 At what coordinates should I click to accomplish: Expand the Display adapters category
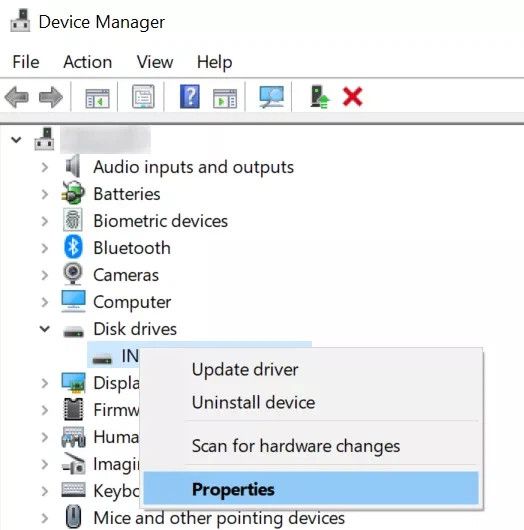45,383
